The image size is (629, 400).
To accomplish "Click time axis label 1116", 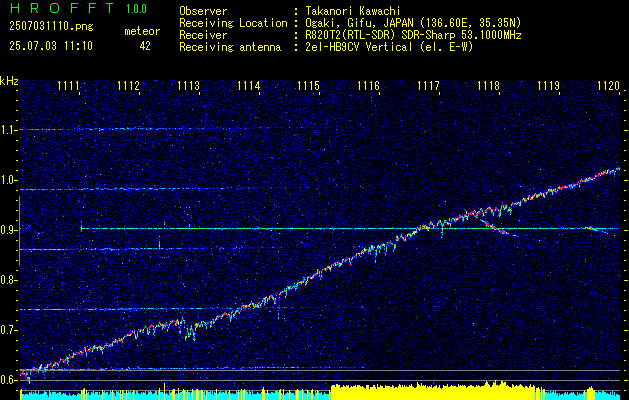I will pyautogui.click(x=368, y=85).
